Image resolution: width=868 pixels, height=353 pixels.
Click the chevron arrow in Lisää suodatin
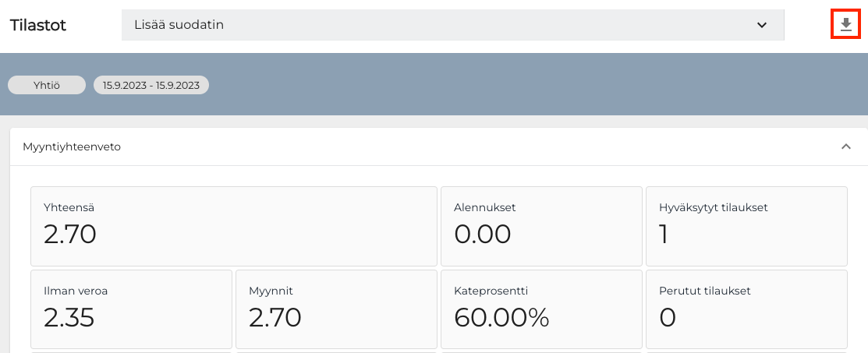762,25
